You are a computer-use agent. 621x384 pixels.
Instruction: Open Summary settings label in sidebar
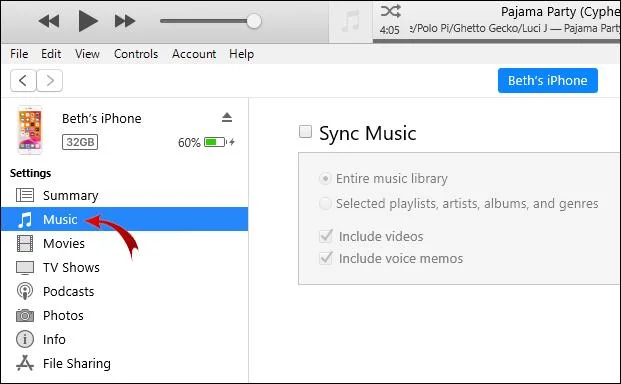click(70, 195)
